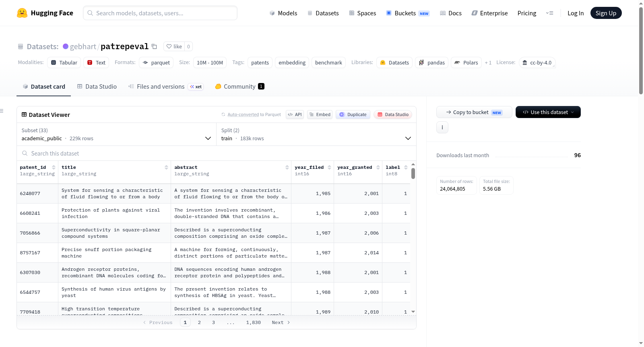The image size is (644, 347).
Task: Switch to the Dataset card tab
Action: tap(44, 86)
